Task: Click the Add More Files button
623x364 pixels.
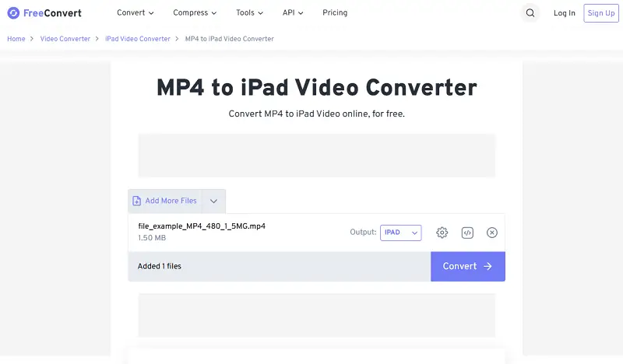Action: (165, 201)
